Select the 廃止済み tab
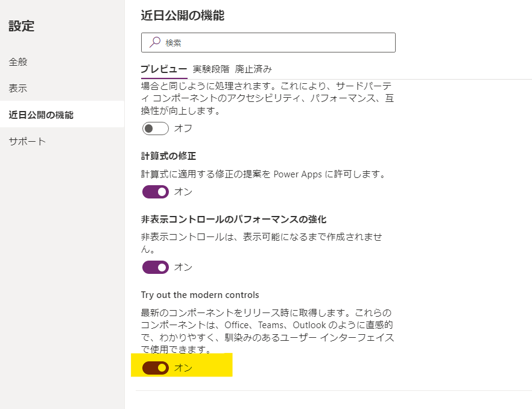The width and height of the screenshot is (532, 409). [x=253, y=69]
